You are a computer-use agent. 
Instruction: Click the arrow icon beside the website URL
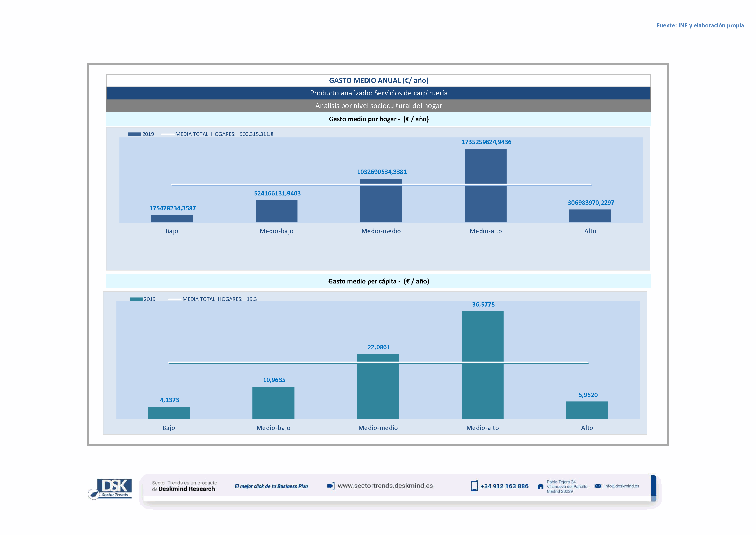pos(331,486)
